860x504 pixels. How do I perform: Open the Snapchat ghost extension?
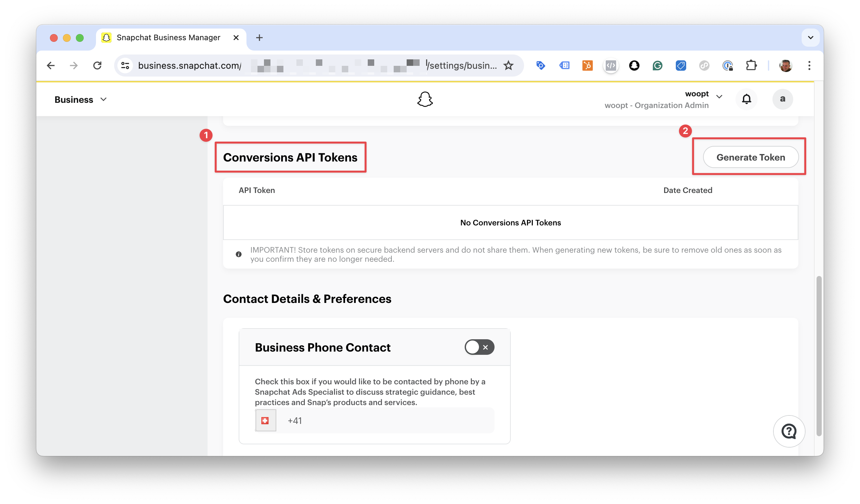coord(634,66)
